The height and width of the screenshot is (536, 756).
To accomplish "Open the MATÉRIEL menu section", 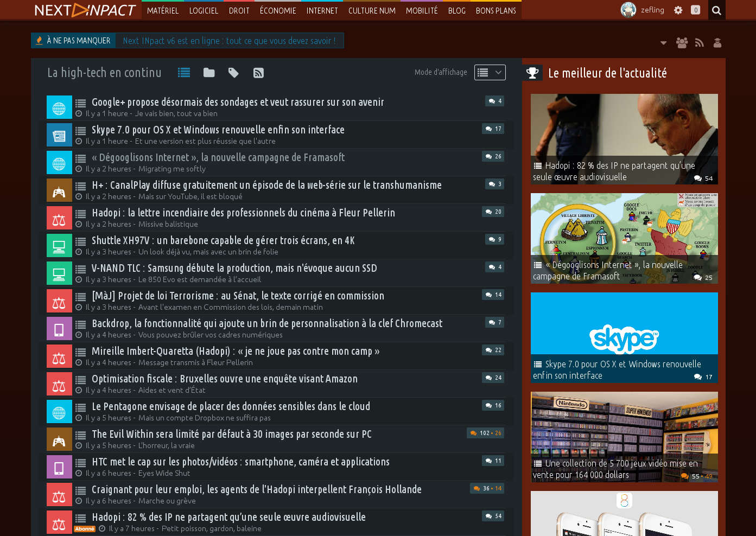I will (163, 10).
